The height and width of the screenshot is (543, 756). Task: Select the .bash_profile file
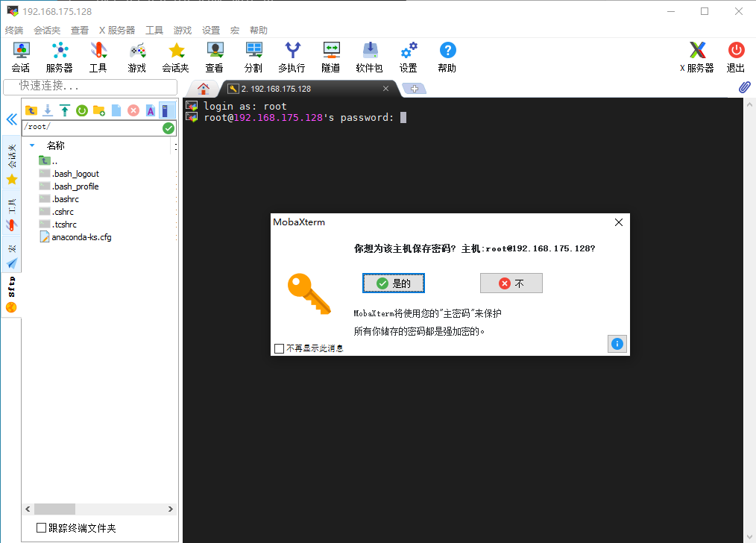point(69,186)
